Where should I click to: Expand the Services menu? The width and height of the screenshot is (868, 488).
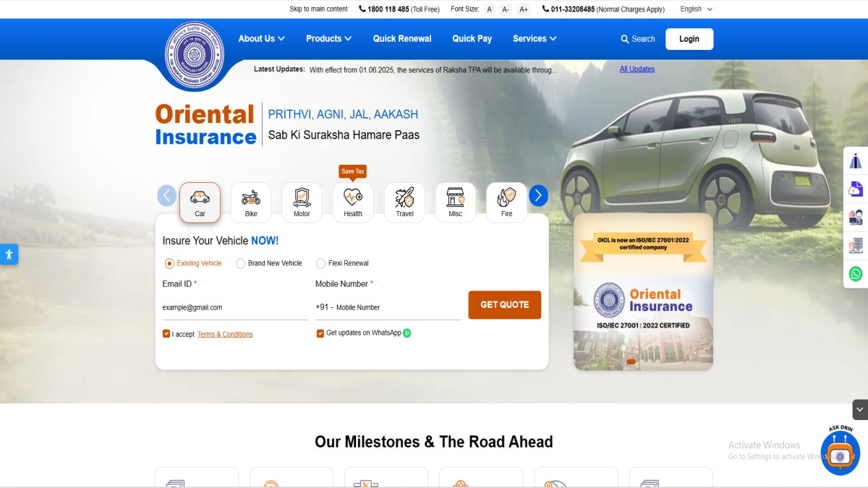[535, 39]
